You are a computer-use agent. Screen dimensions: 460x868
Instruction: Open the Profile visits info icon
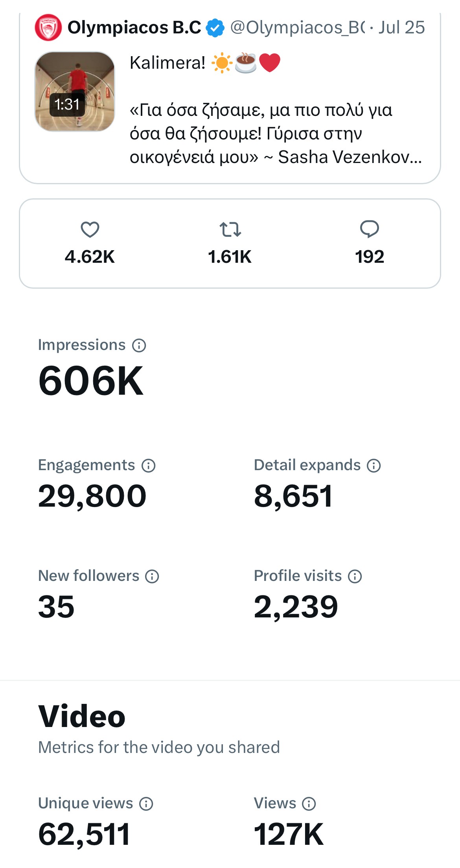click(355, 577)
